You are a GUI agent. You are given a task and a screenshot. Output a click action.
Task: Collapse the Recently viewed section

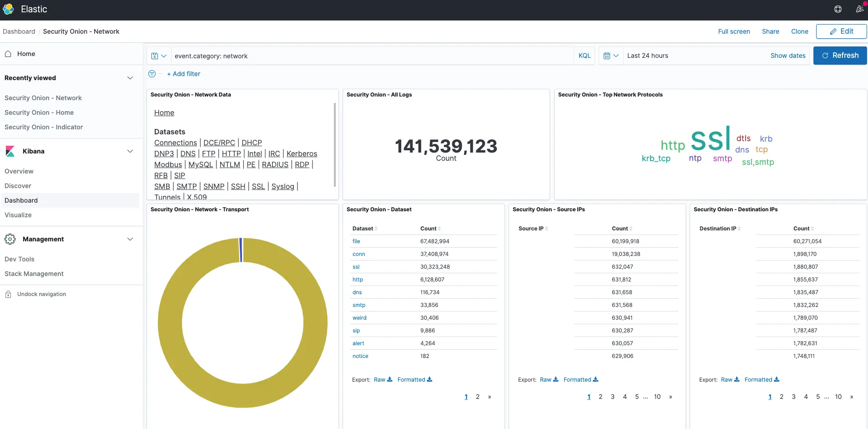130,78
